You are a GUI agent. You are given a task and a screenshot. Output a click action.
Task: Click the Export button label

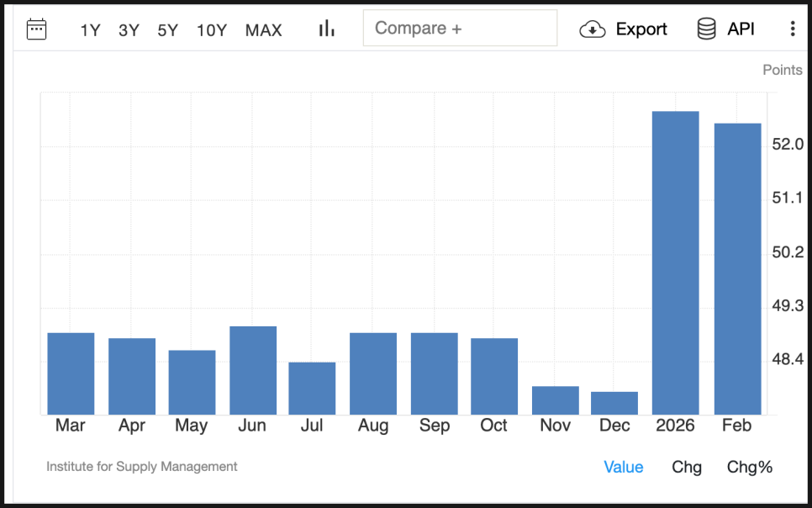pyautogui.click(x=641, y=29)
